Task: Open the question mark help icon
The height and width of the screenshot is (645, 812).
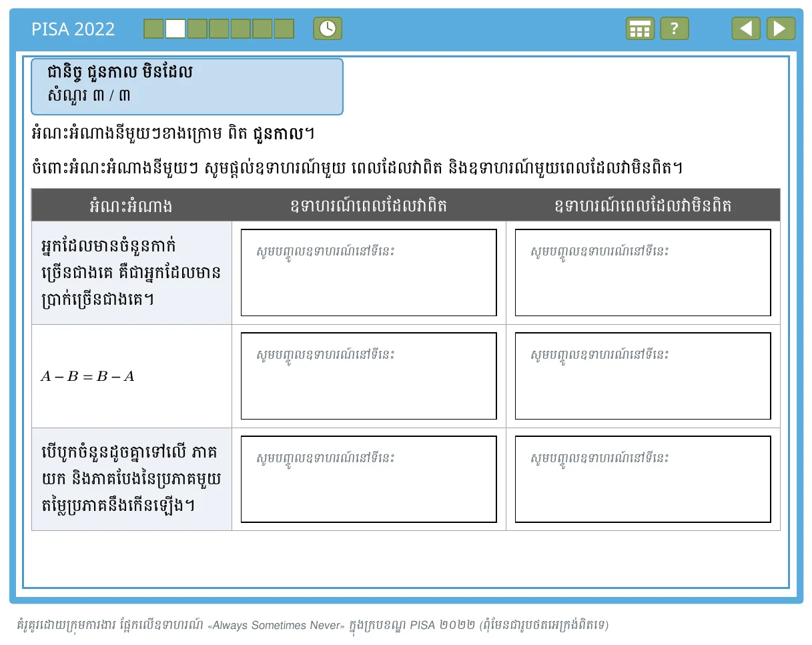Action: (x=675, y=29)
